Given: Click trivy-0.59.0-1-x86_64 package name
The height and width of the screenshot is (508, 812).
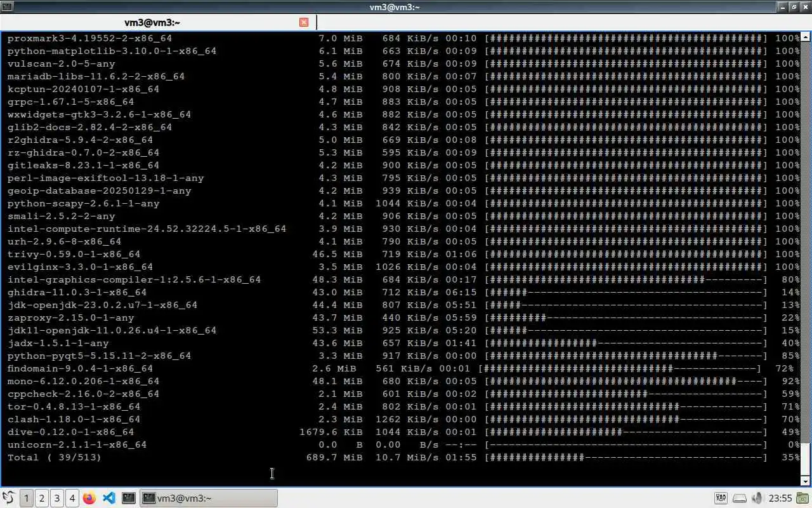Looking at the screenshot, I should point(74,254).
